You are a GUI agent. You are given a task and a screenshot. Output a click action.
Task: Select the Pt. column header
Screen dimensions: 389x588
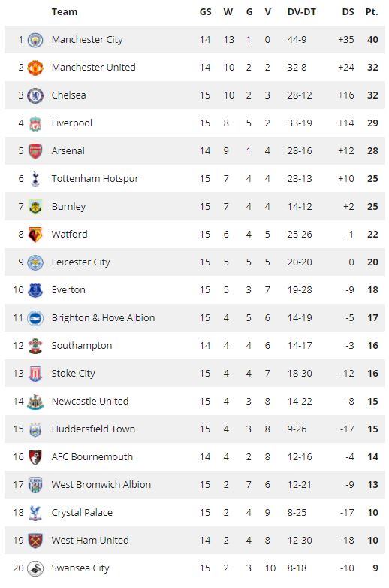point(372,11)
